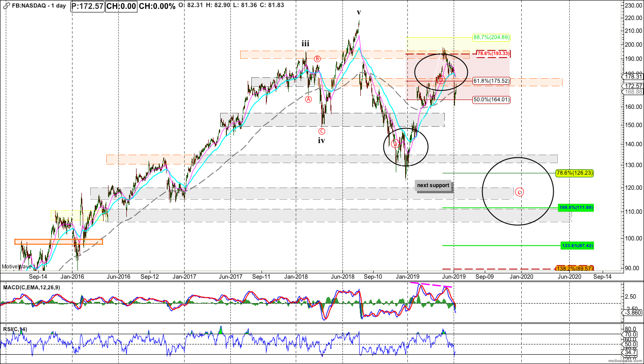Click the P:172.57 price box
The height and width of the screenshot is (364, 644).
tap(87, 7)
